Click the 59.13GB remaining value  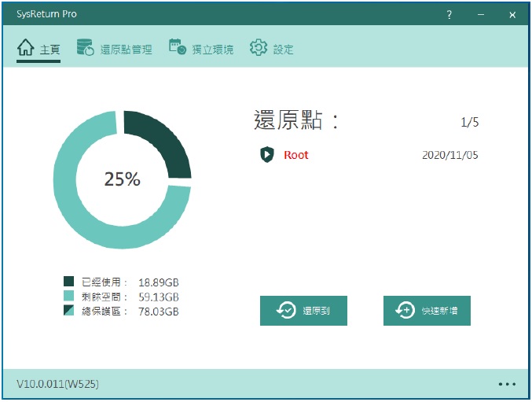(x=159, y=297)
